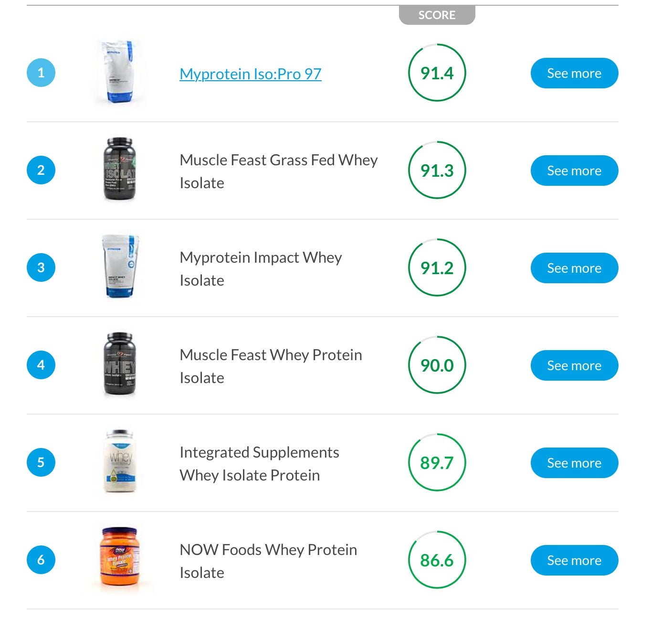Click rank badge number 4
The image size is (672, 619).
coord(41,365)
